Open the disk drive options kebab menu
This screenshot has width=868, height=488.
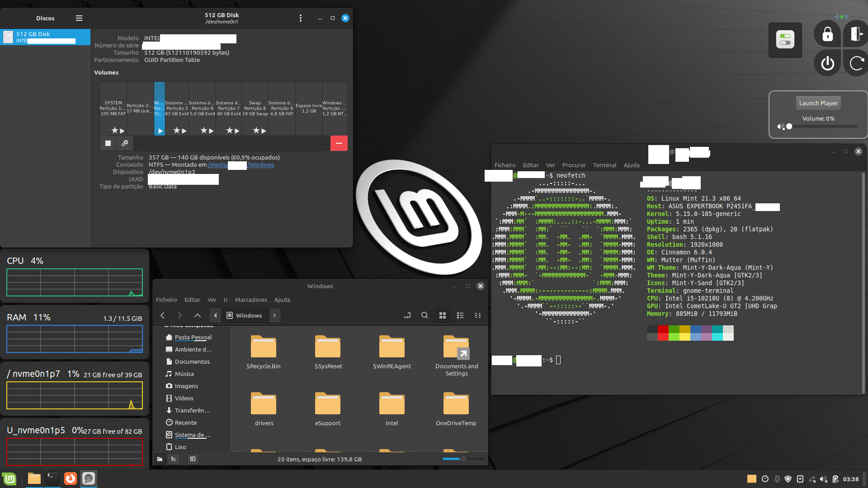(301, 18)
